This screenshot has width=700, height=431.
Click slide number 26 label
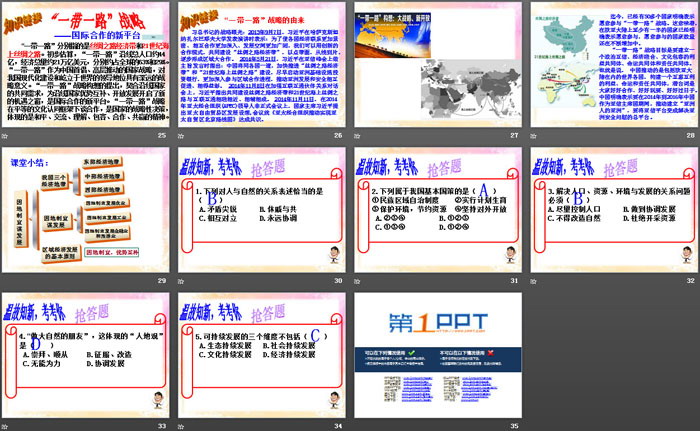[x=338, y=135]
